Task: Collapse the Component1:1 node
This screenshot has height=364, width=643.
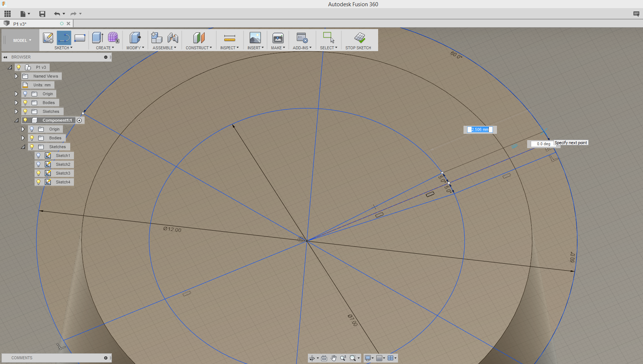Action: [16, 120]
